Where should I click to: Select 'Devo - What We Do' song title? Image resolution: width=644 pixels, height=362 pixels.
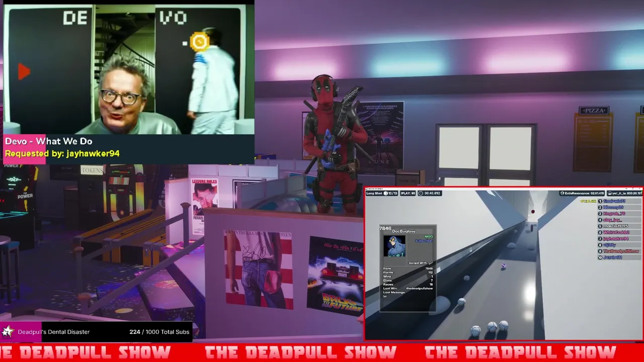tap(48, 141)
